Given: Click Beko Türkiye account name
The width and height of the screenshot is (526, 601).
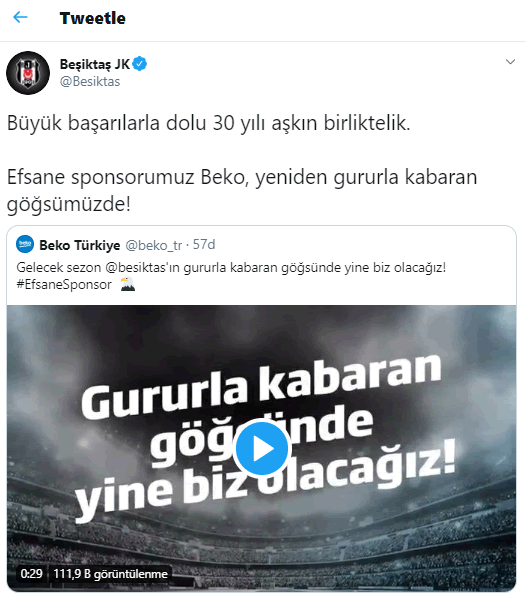Looking at the screenshot, I should (80, 245).
